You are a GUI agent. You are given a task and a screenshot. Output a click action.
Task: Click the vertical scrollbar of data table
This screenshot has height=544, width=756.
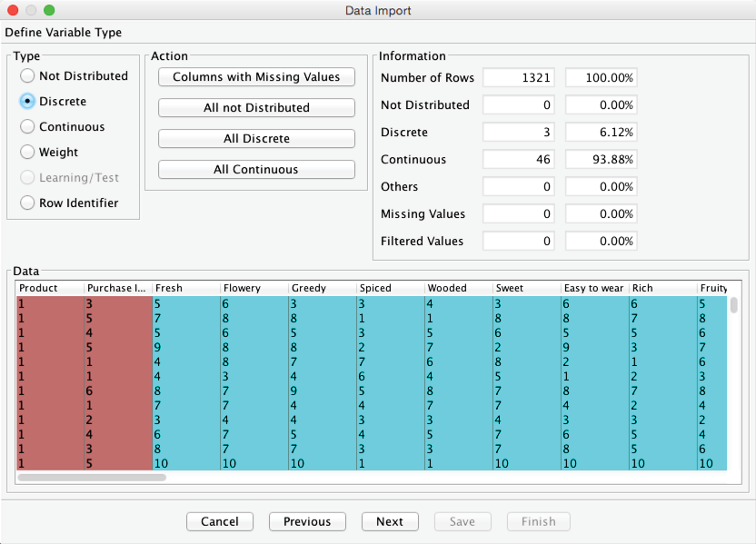click(733, 305)
